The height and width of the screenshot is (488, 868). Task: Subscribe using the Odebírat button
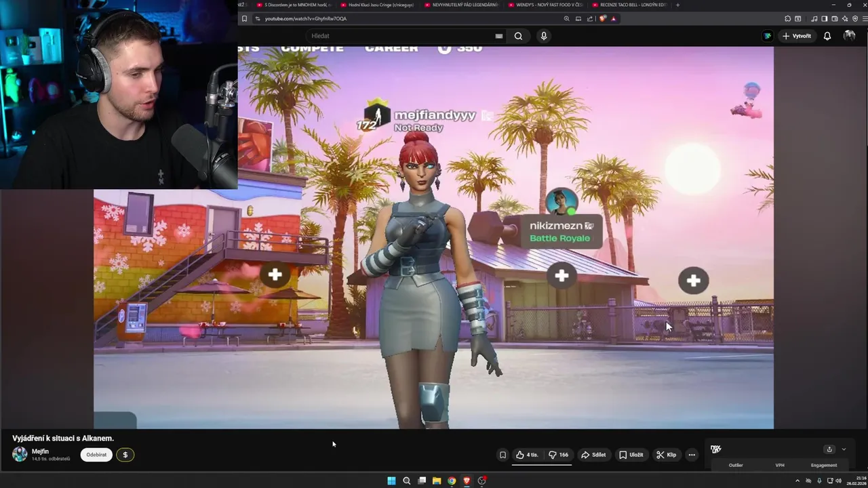96,455
